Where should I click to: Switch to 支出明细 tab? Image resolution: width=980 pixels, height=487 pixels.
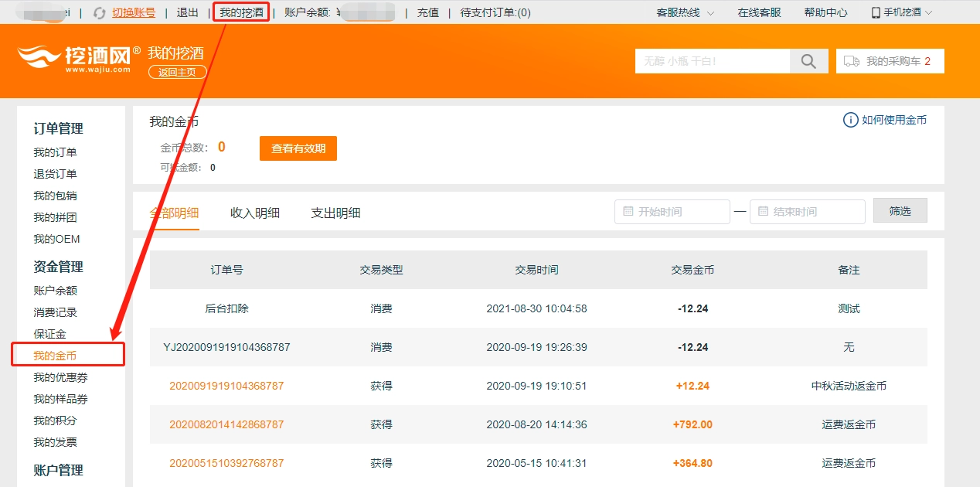coord(335,213)
